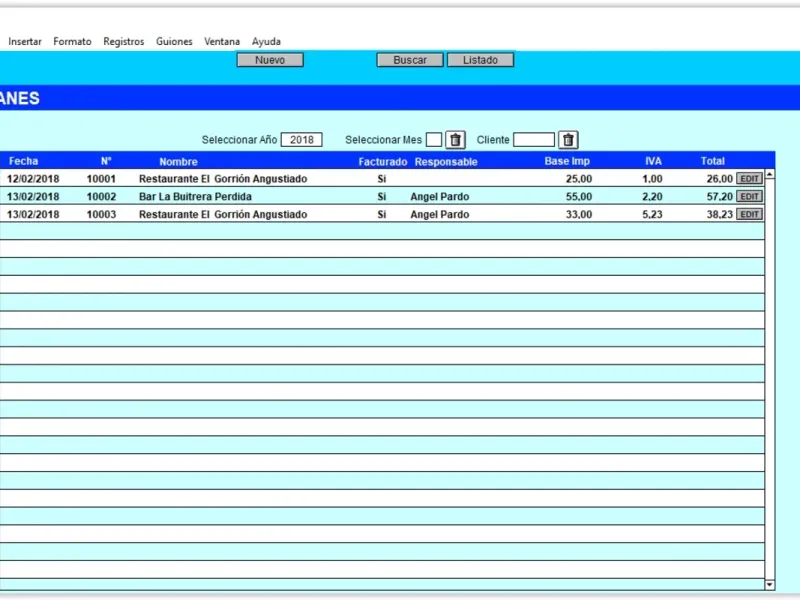Screen dimensions: 800x600
Task: Click the scrollbar up arrow
Action: (769, 175)
